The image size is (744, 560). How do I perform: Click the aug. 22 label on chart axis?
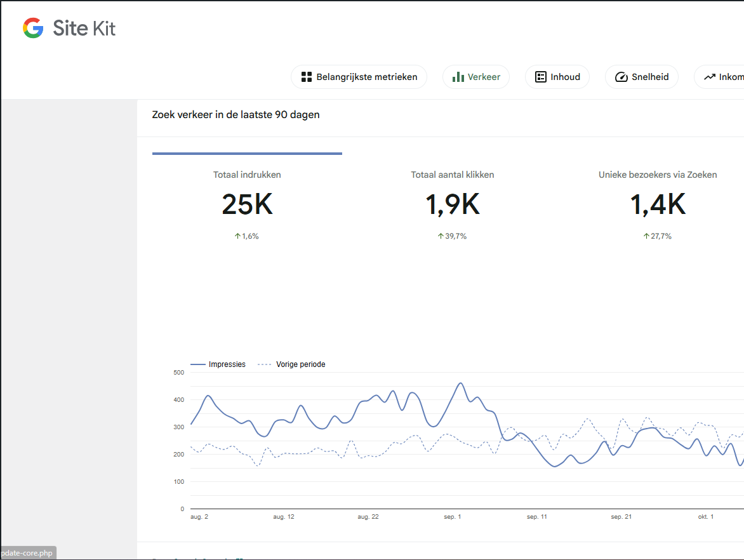[x=368, y=517]
